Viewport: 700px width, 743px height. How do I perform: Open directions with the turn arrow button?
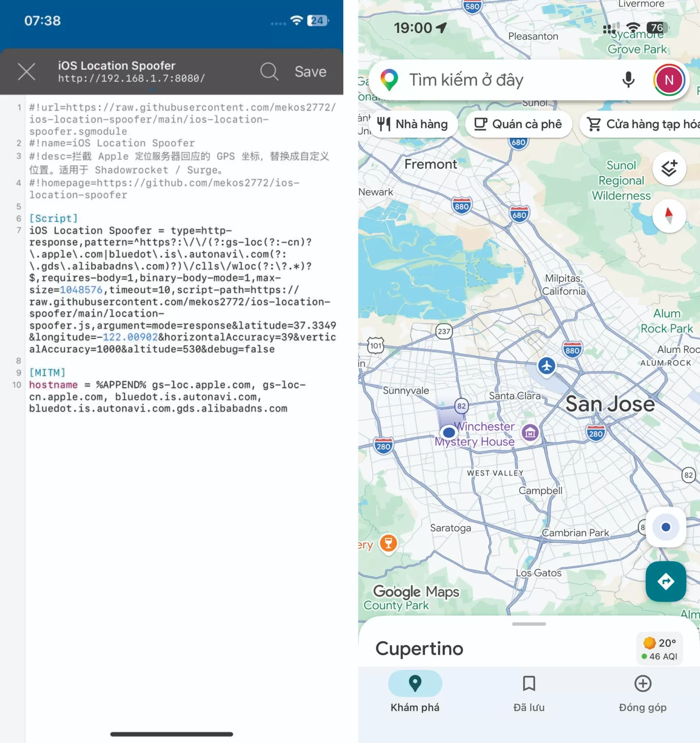click(x=666, y=582)
